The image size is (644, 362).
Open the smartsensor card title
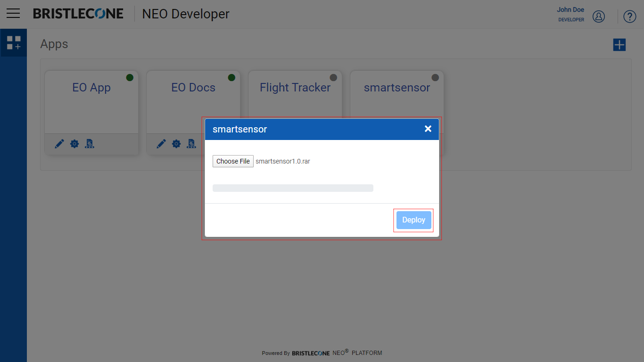[397, 88]
